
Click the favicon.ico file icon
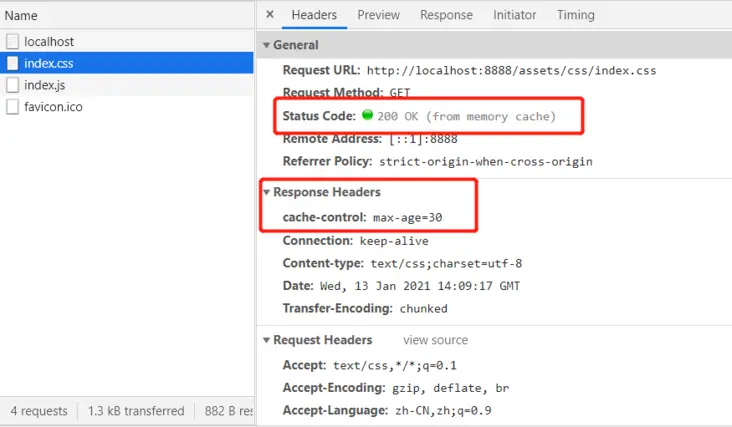[x=13, y=107]
